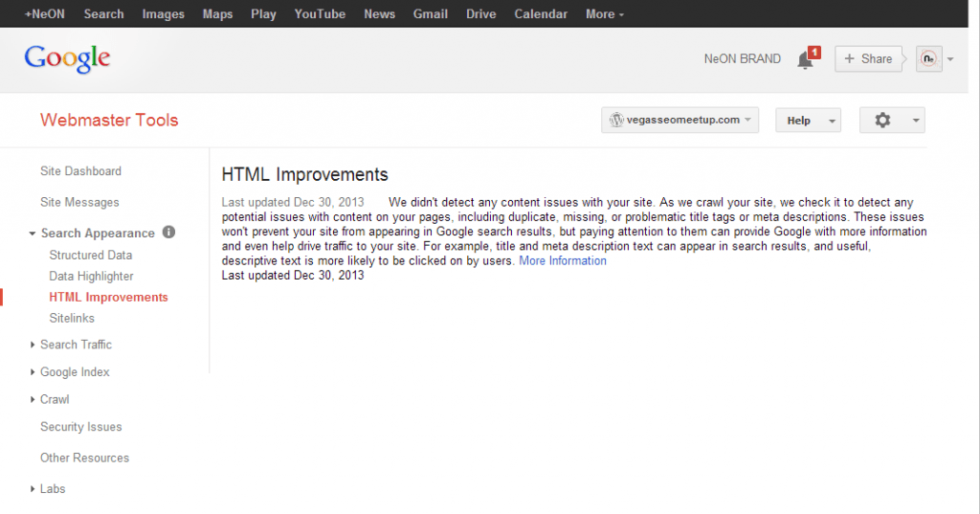Follow the More Information link
This screenshot has height=514, width=980.
pyautogui.click(x=563, y=260)
